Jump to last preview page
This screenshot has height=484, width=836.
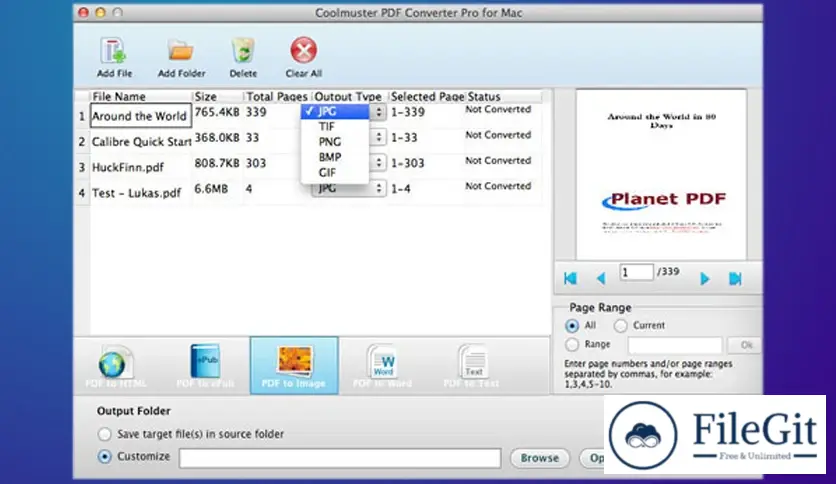click(x=735, y=278)
